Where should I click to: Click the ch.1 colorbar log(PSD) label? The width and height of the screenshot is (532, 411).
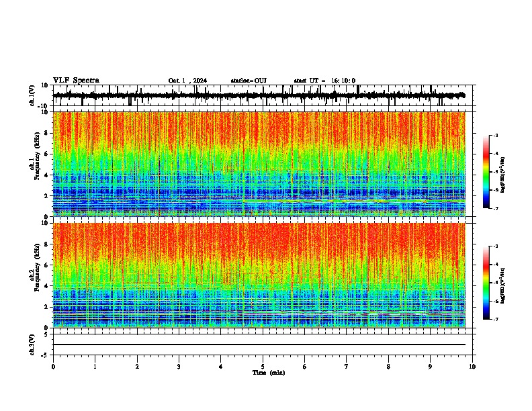click(x=503, y=175)
